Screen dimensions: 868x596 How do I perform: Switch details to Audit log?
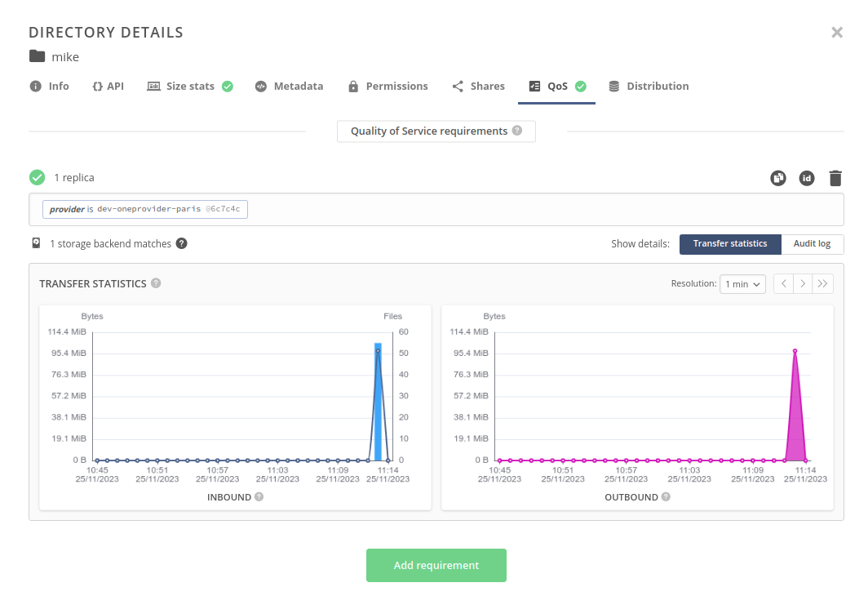pyautogui.click(x=812, y=244)
